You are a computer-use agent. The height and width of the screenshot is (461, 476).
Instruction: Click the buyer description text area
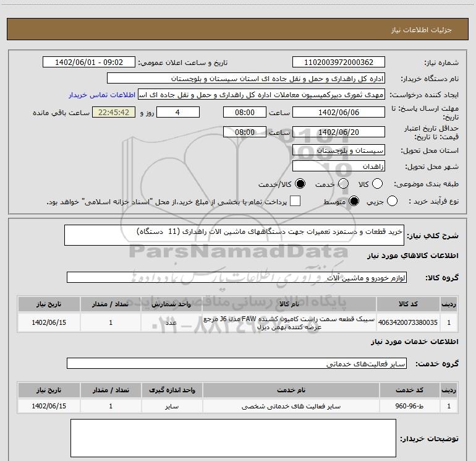coord(233,438)
